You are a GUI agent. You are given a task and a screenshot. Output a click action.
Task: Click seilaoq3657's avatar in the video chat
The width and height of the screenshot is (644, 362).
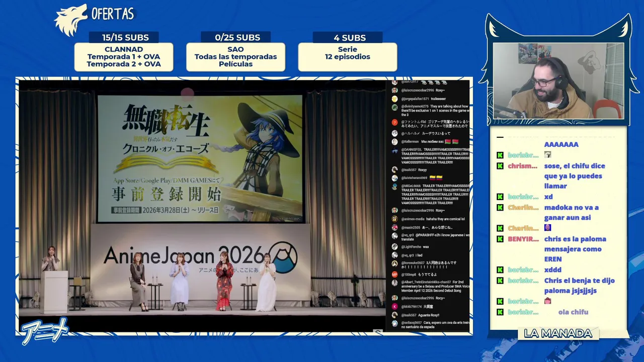click(x=395, y=323)
